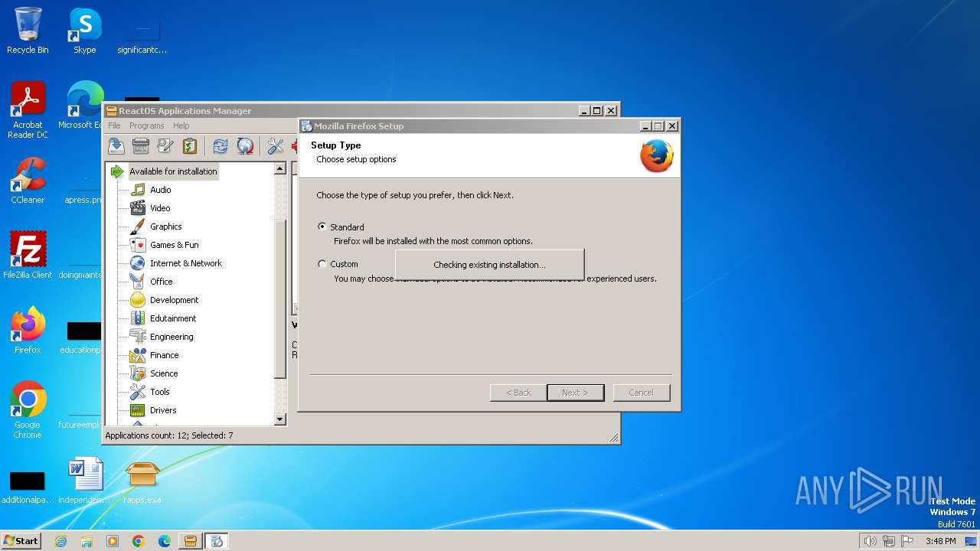Click the Install toolbar icon in Applications Manager
Image resolution: width=980 pixels, height=551 pixels.
tap(116, 145)
